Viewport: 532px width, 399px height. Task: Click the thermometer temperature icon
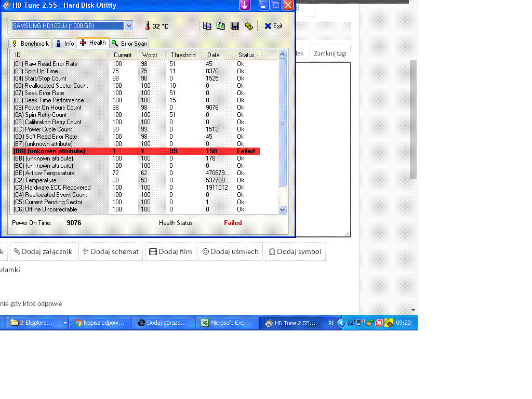(x=147, y=26)
